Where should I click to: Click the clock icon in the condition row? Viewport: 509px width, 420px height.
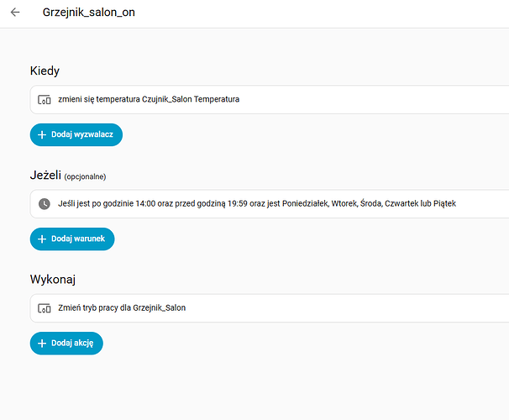tap(45, 203)
